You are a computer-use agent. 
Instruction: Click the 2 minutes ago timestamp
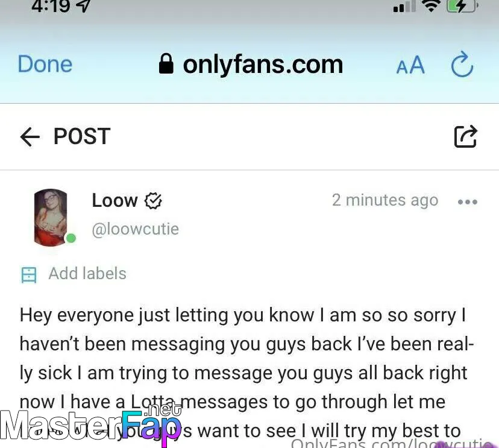click(385, 200)
